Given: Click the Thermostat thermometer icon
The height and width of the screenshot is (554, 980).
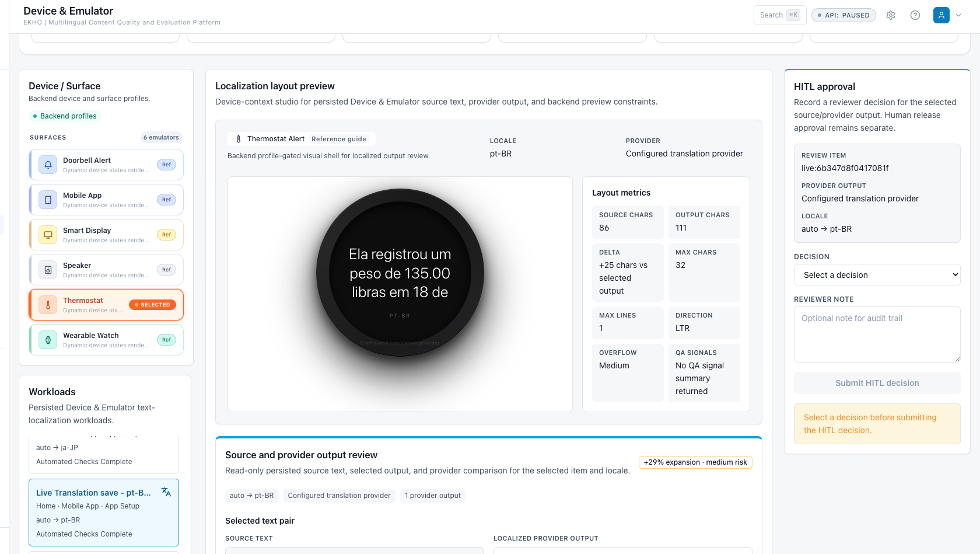Looking at the screenshot, I should coord(48,305).
